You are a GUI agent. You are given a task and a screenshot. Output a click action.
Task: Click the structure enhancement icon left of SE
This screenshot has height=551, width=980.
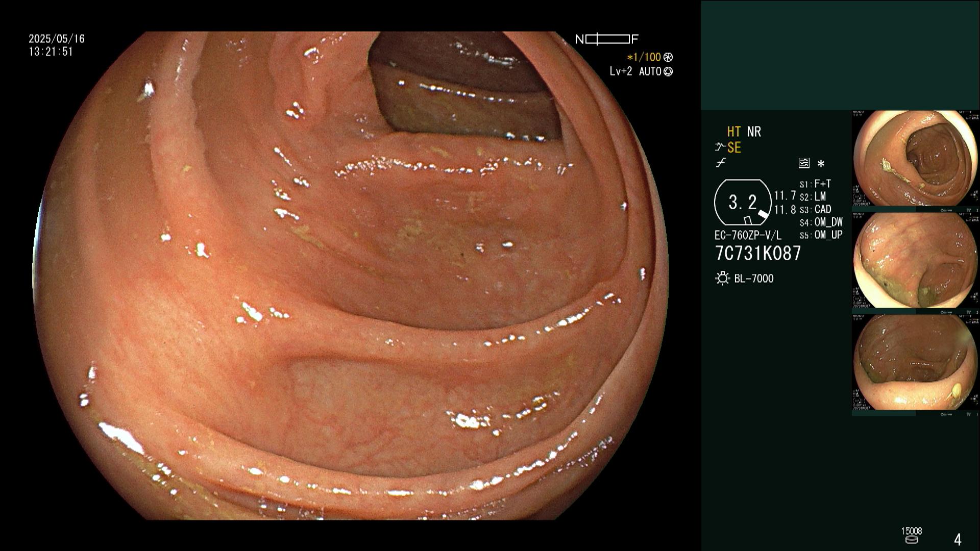tap(720, 147)
